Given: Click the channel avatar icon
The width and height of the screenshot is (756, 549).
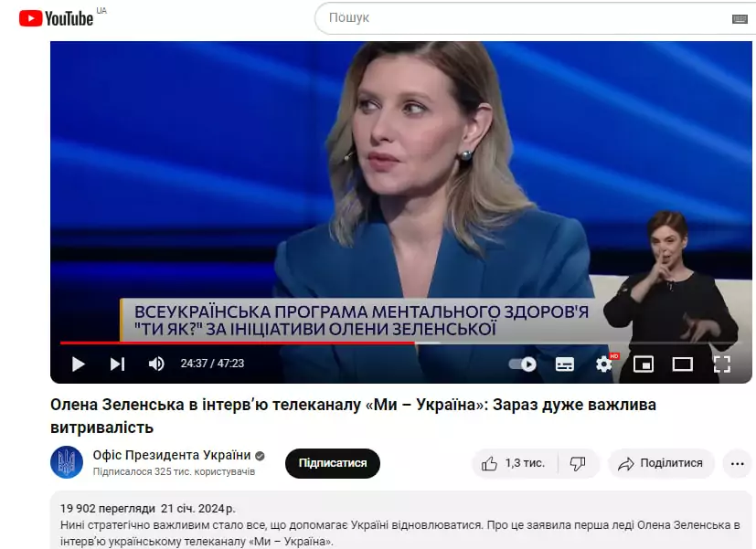Looking at the screenshot, I should pos(67,462).
